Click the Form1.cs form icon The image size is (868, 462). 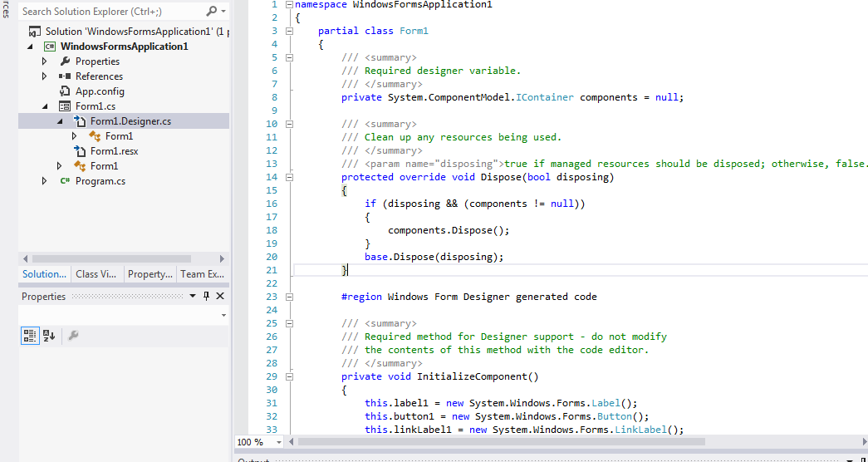tap(65, 106)
